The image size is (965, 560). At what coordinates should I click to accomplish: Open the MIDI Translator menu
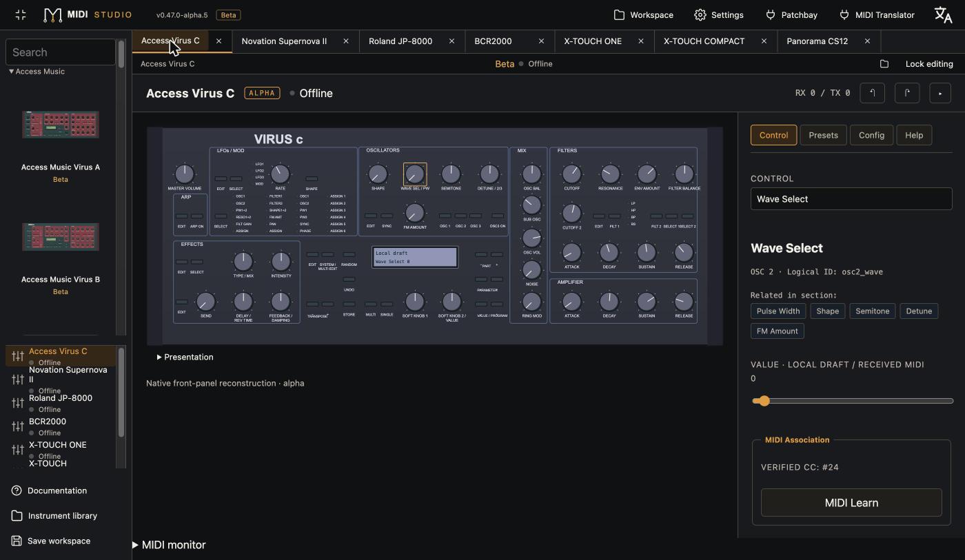(876, 14)
